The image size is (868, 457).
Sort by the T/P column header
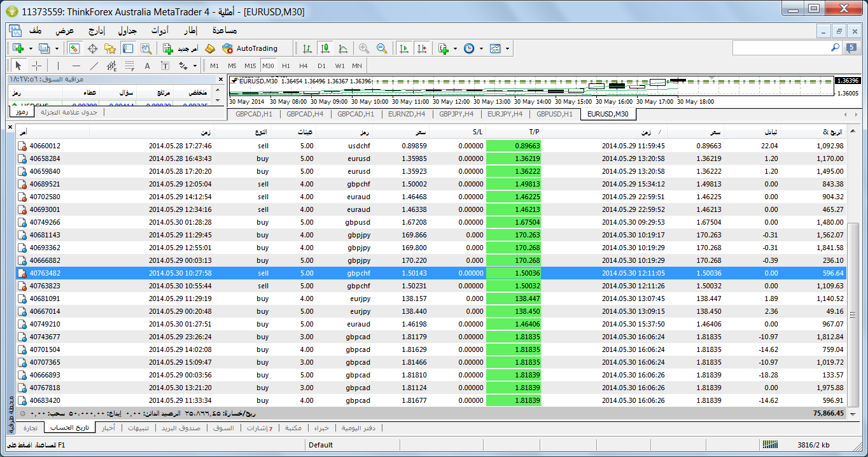click(x=513, y=132)
